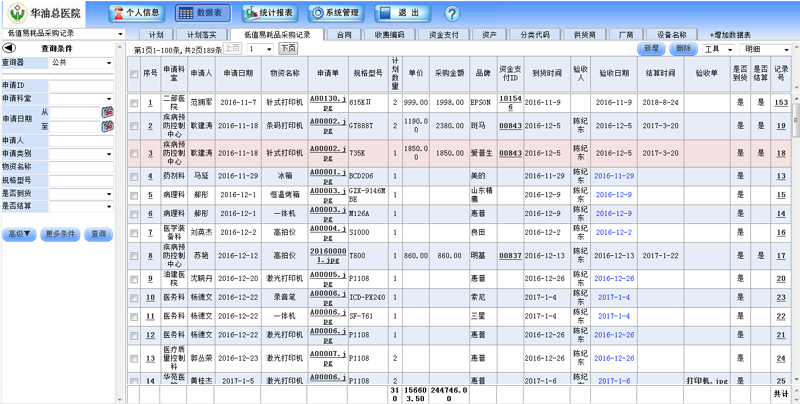Check the row 3 T35K checkbox
The height and width of the screenshot is (404, 800).
134,154
